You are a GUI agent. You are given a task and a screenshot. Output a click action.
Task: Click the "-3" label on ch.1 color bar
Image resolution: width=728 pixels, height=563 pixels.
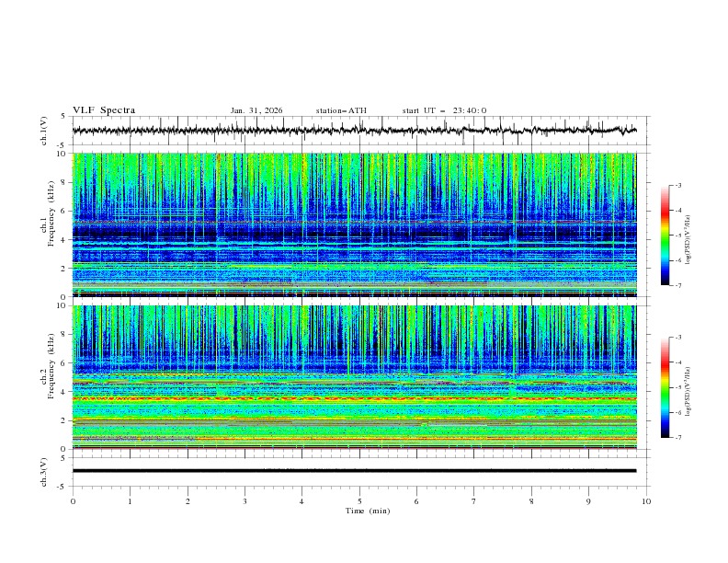tap(678, 185)
